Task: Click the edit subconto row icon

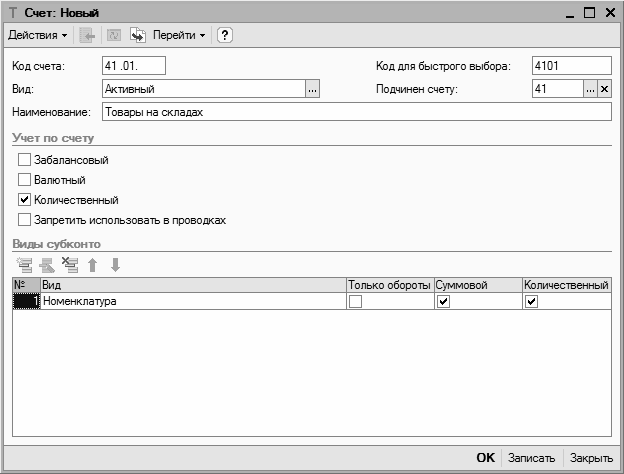Action: tap(46, 265)
